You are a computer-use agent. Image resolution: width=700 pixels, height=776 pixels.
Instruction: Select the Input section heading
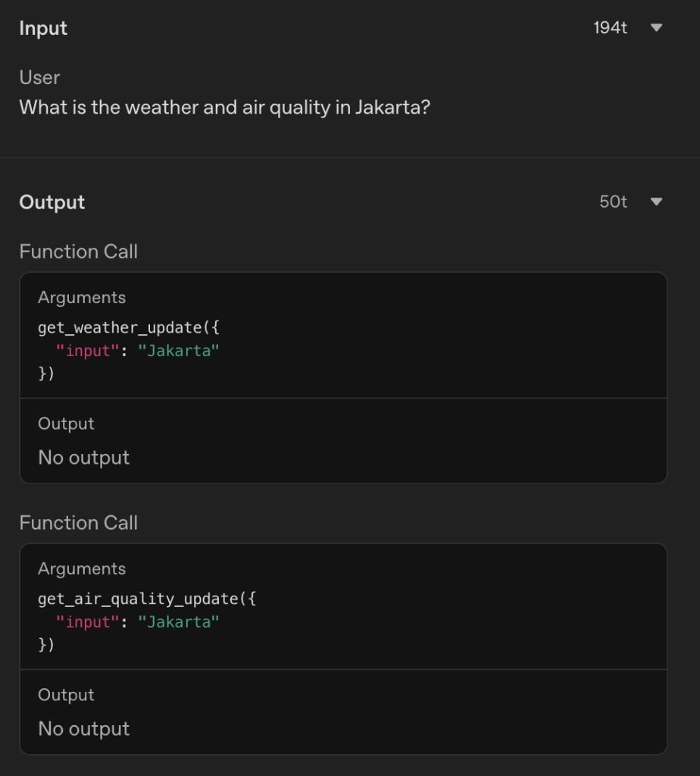(43, 28)
